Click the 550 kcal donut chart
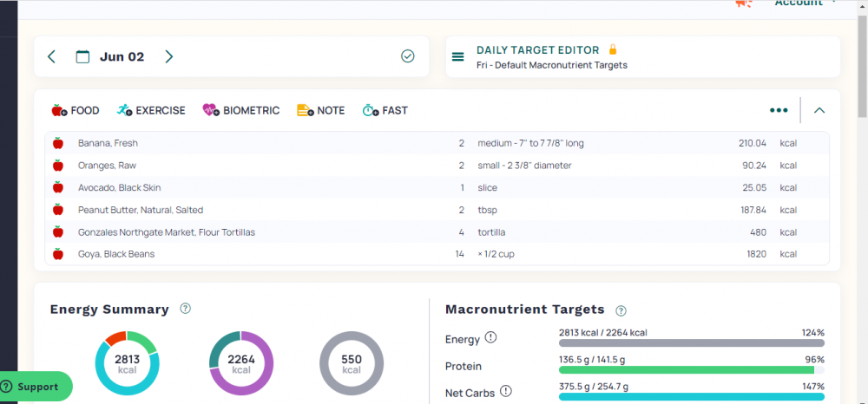The height and width of the screenshot is (404, 868). point(352,363)
